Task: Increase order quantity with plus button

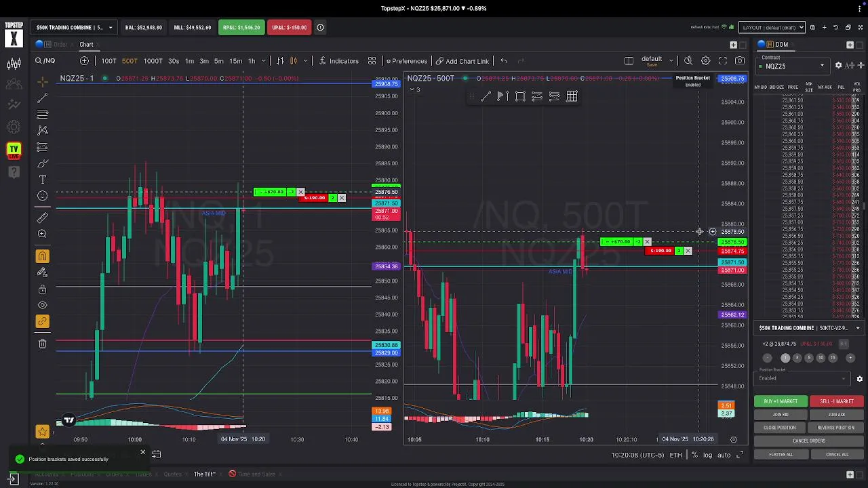Action: tap(851, 358)
